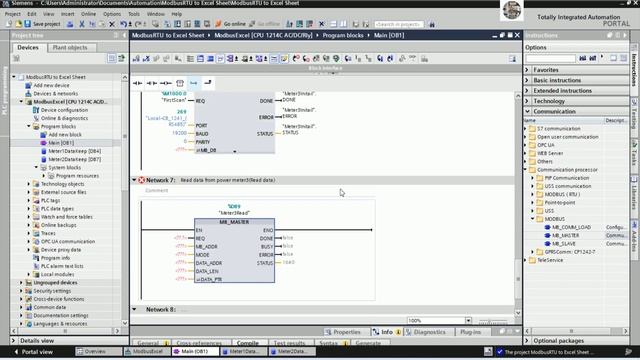
Task: Open the Options menu
Action: 112,14
